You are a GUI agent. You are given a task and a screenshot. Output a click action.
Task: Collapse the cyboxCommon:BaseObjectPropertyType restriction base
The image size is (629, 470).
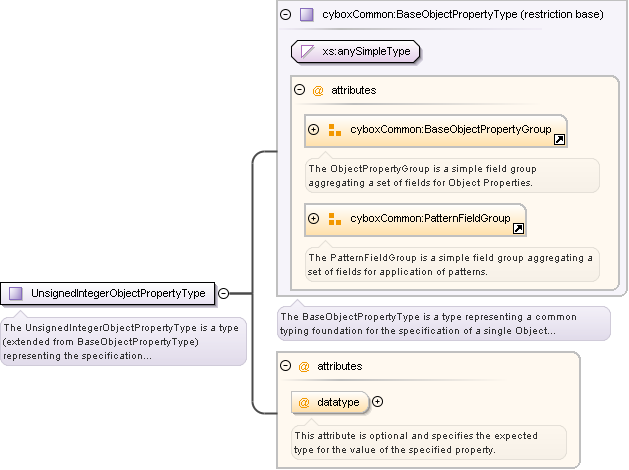click(x=286, y=15)
